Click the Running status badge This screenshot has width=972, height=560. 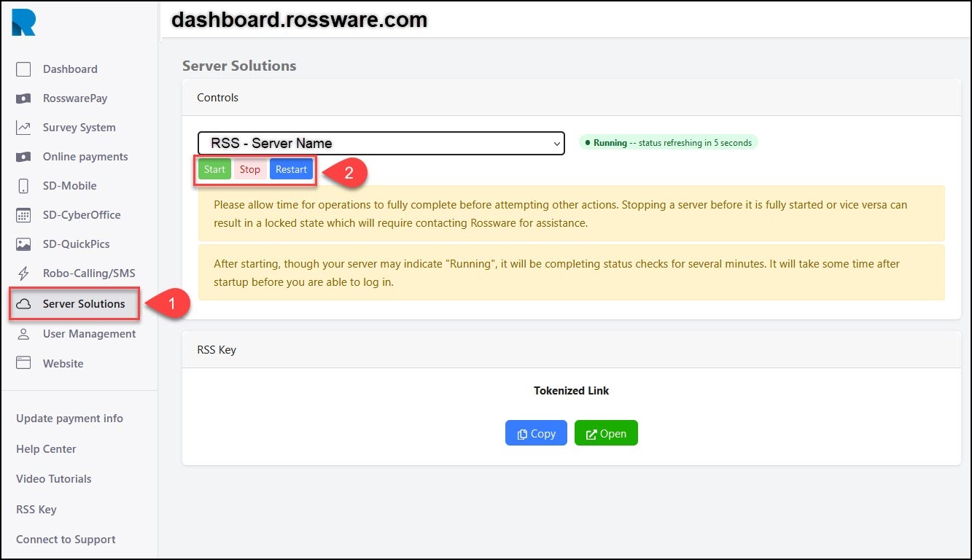669,143
